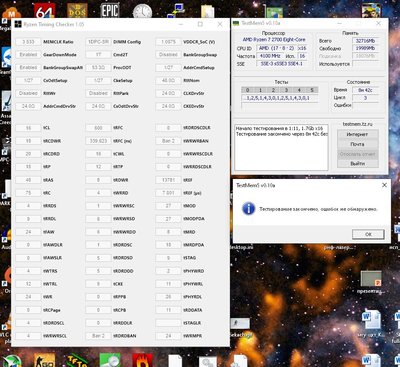This screenshot has width=400, height=367.
Task: Open the orange M desktop icon
Action: point(11,13)
